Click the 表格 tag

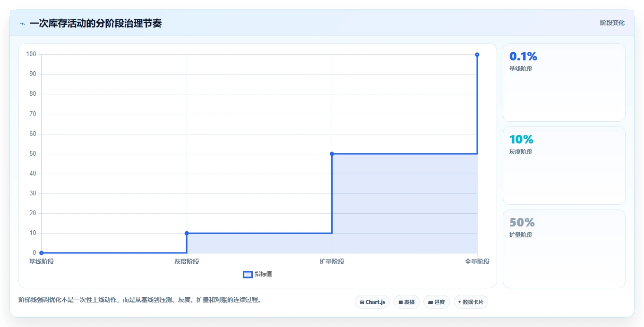click(406, 302)
